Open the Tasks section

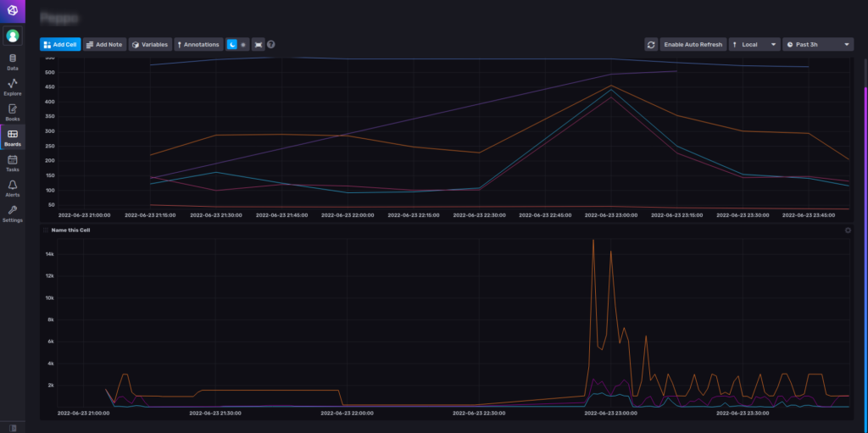click(12, 164)
